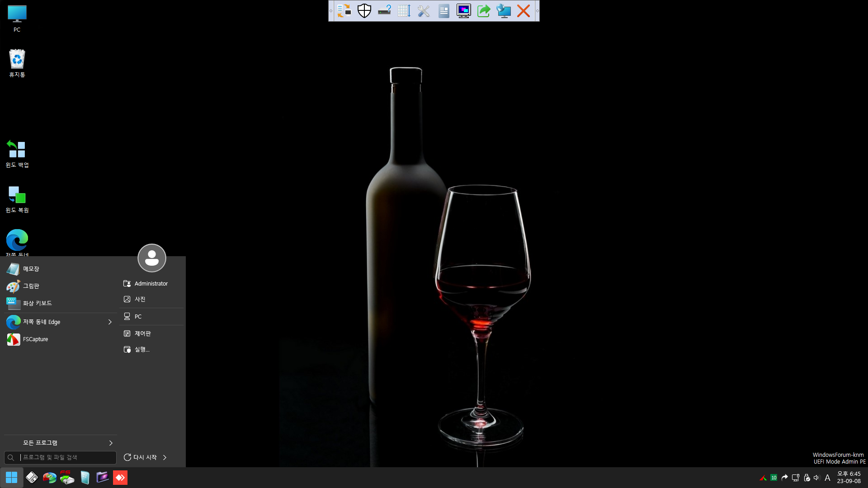Image resolution: width=868 pixels, height=488 pixels.
Task: Show 모든 프로그램 list
Action: [61, 443]
